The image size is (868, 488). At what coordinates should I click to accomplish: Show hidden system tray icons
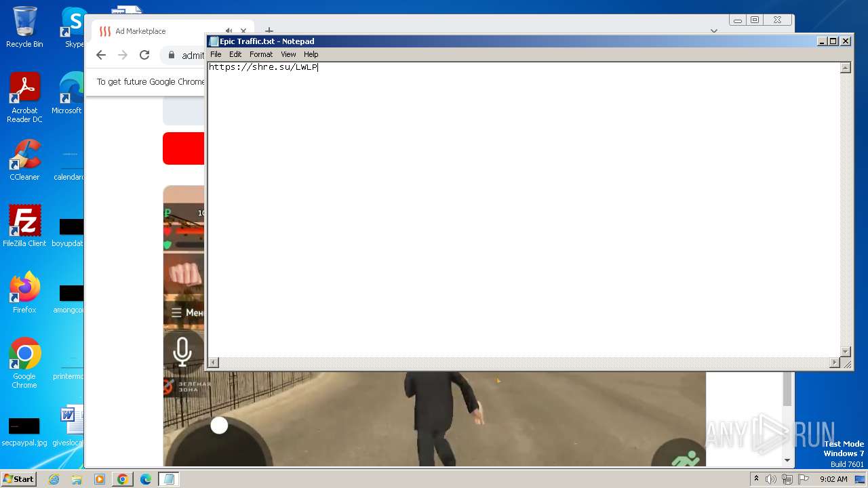(x=756, y=479)
